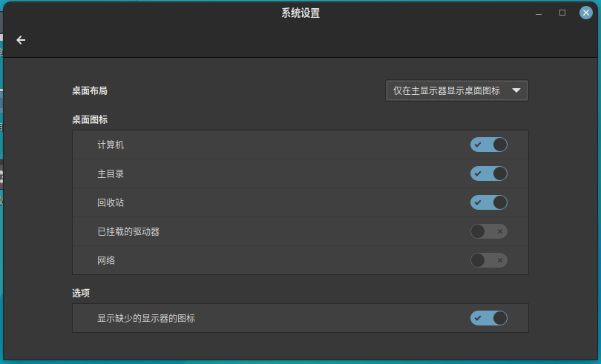This screenshot has height=364, width=601.
Task: Maximize the 系统设置 window
Action: pyautogui.click(x=562, y=13)
